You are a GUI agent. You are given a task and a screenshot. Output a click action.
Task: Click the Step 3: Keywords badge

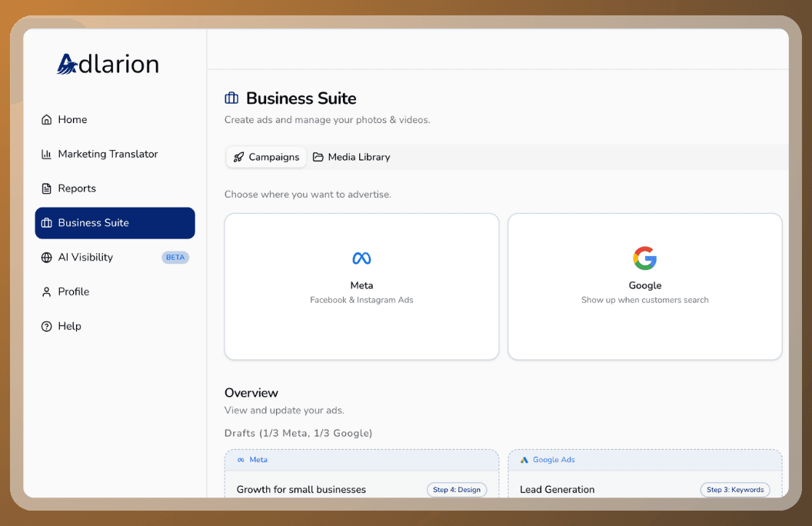pos(735,490)
